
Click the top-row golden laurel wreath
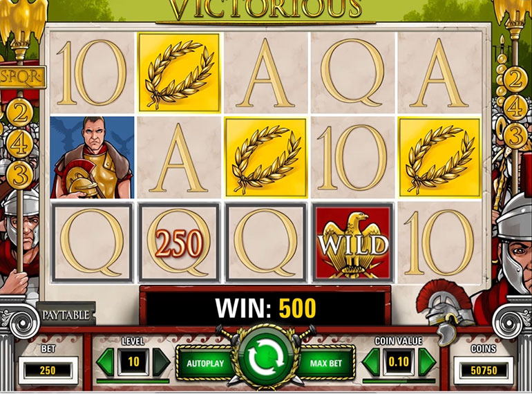[x=179, y=73]
